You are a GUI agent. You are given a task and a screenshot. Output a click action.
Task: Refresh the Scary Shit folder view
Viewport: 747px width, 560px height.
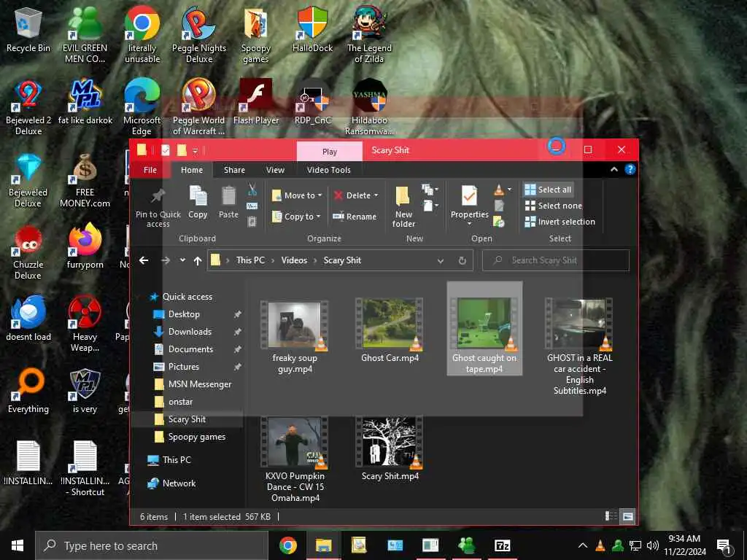(462, 260)
